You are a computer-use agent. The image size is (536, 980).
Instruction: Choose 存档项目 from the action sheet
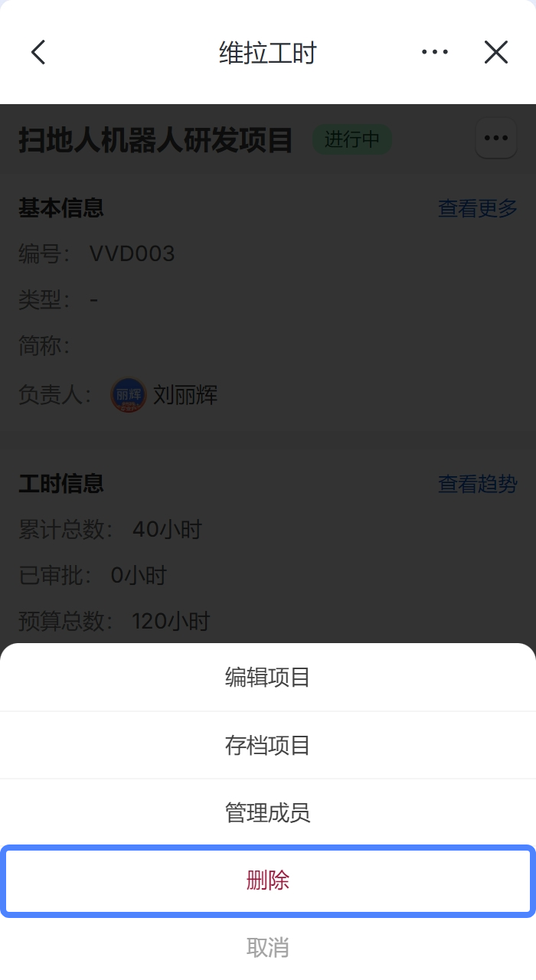click(x=268, y=745)
